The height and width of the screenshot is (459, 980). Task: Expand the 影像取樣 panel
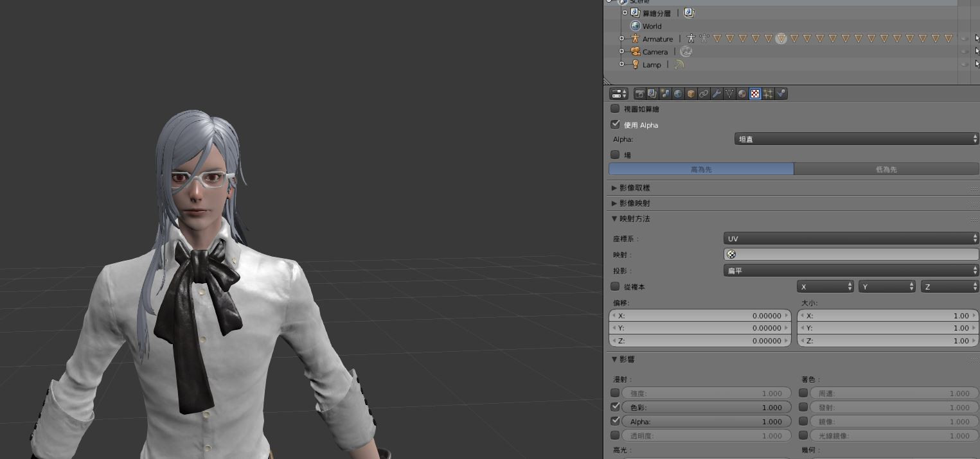click(614, 188)
